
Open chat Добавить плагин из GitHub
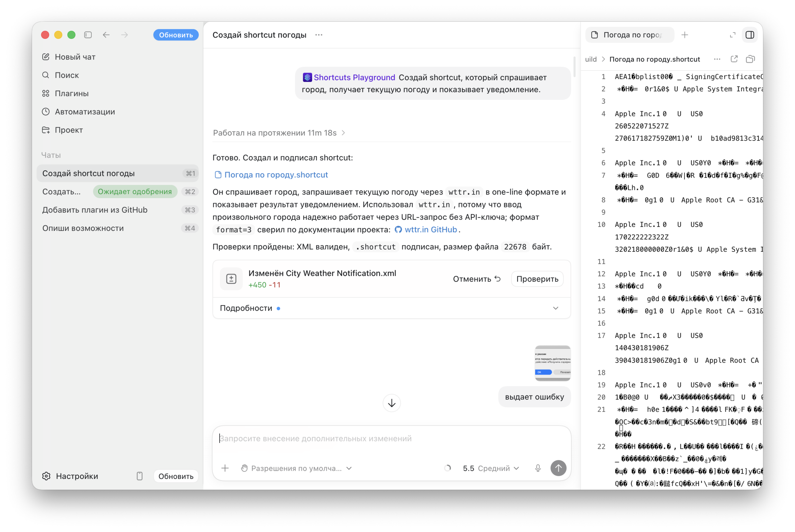117,210
